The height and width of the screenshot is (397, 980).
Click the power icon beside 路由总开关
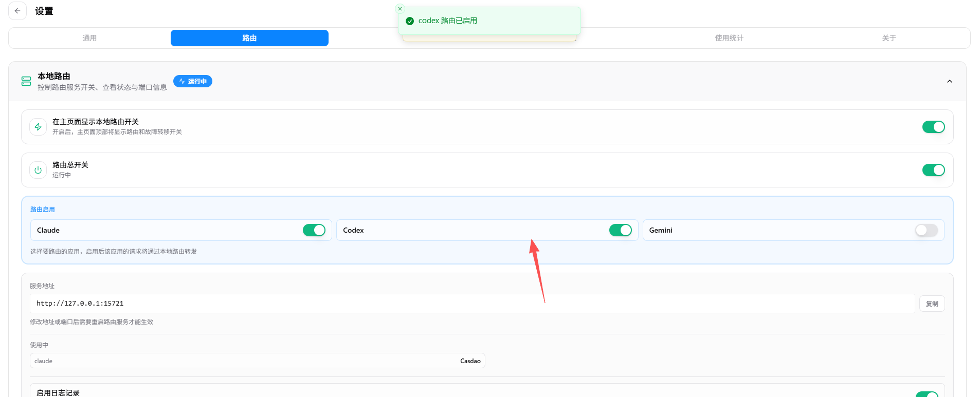[38, 170]
